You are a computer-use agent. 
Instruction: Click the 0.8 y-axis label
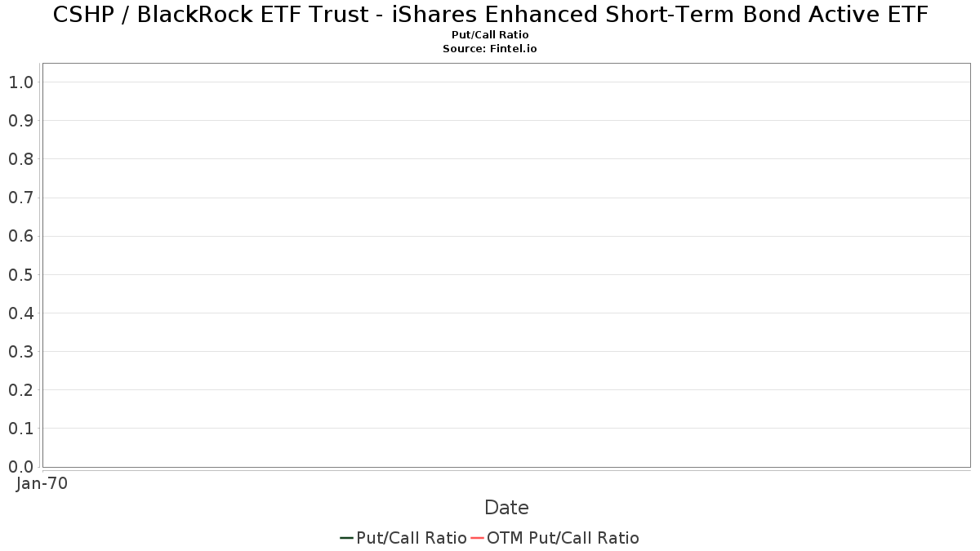tap(21, 159)
